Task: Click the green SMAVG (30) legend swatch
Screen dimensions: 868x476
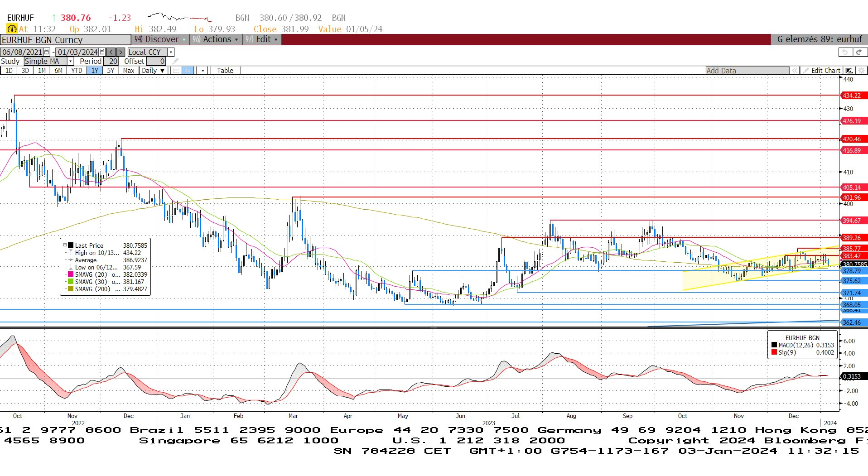Action: 71,282
